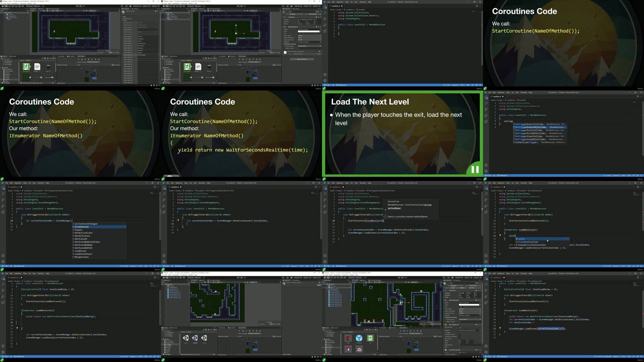
Task: Open the Coroutines slide with yield return line
Action: (x=242, y=136)
